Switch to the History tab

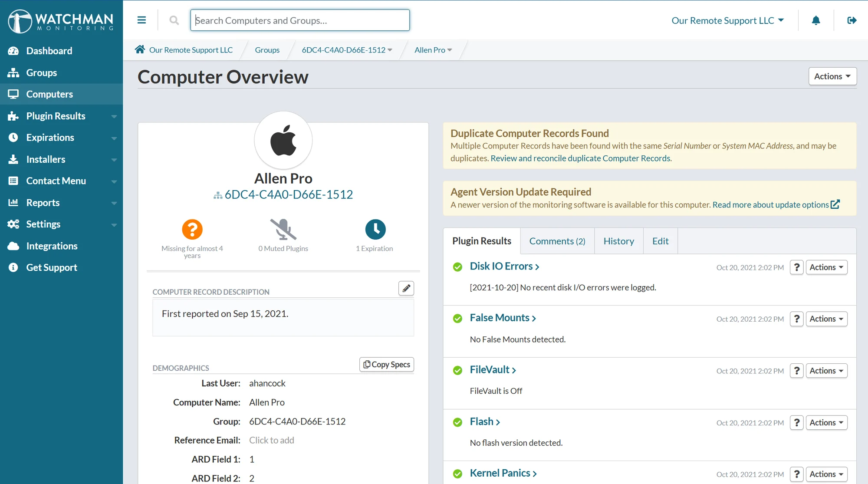[x=619, y=241]
